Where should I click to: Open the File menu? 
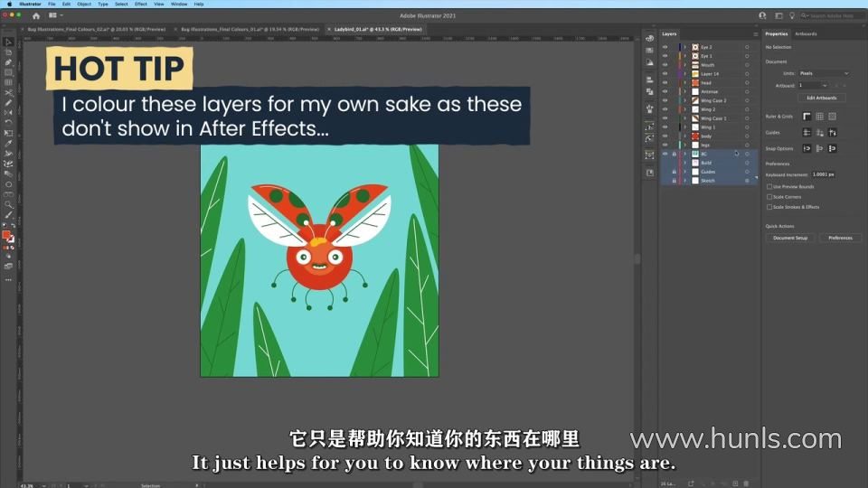tap(52, 4)
